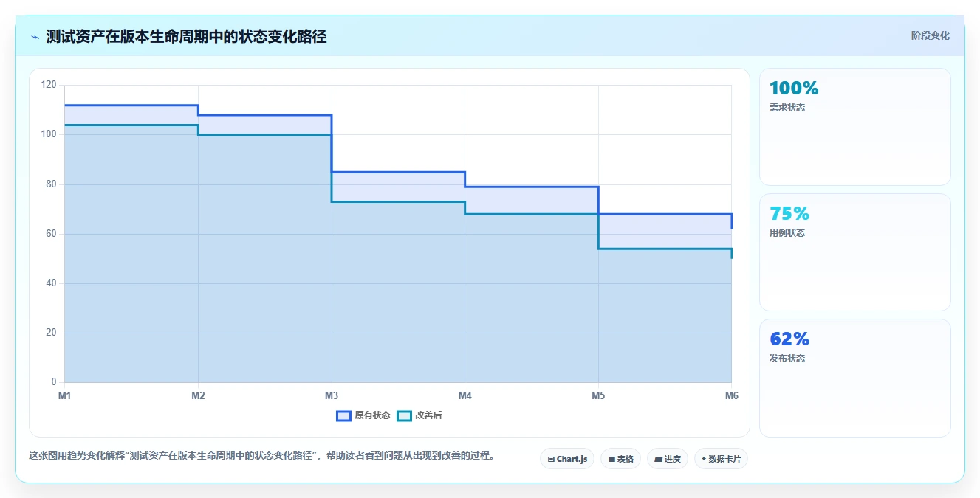This screenshot has width=980, height=498.
Task: Toggle the 改善后 legend series
Action: [x=419, y=415]
